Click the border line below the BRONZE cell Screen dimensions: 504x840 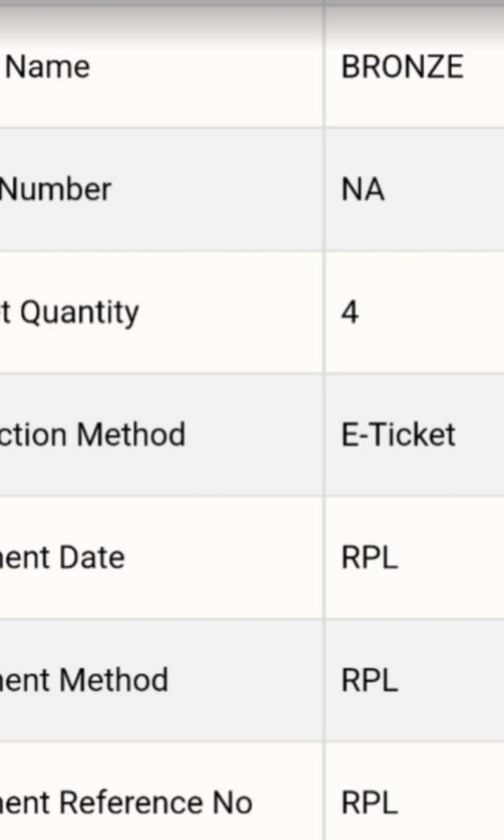click(414, 128)
